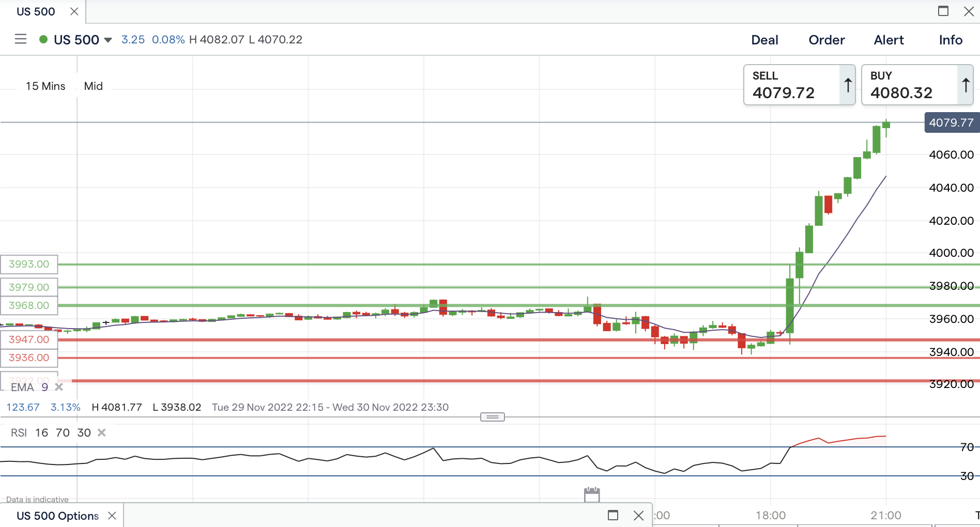
Task: Close the US 500 tab
Action: tap(74, 11)
